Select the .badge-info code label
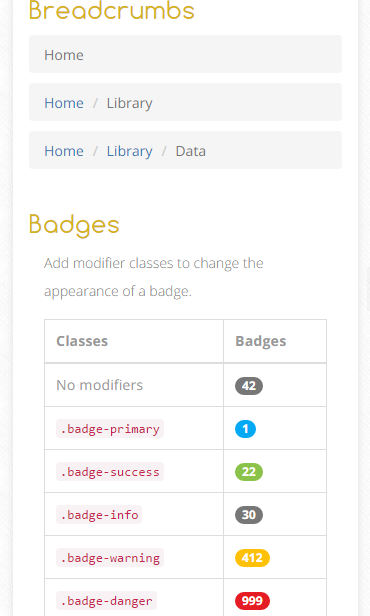 pyautogui.click(x=99, y=515)
